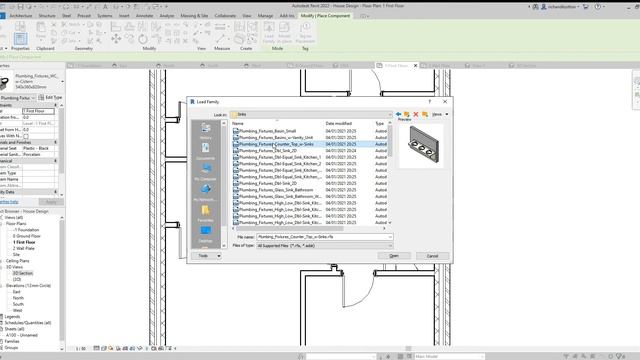Select the Rotate tool in Modify panel
640x360 pixels.
(143, 39)
